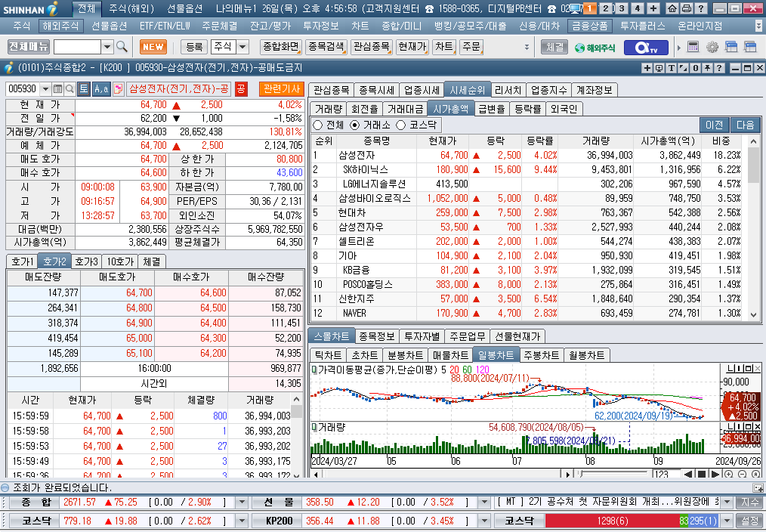
Task: Toggle the 토 button beside stock code
Action: (x=84, y=89)
